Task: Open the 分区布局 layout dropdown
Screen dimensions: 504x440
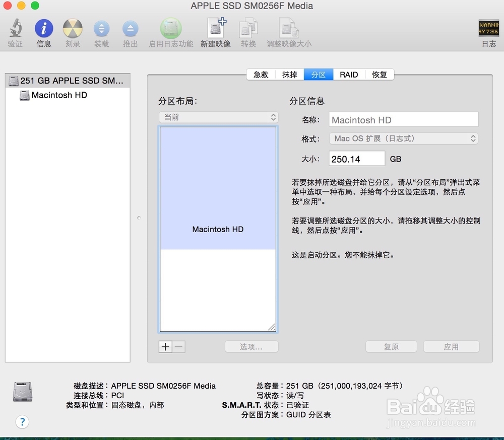Action: tap(218, 117)
